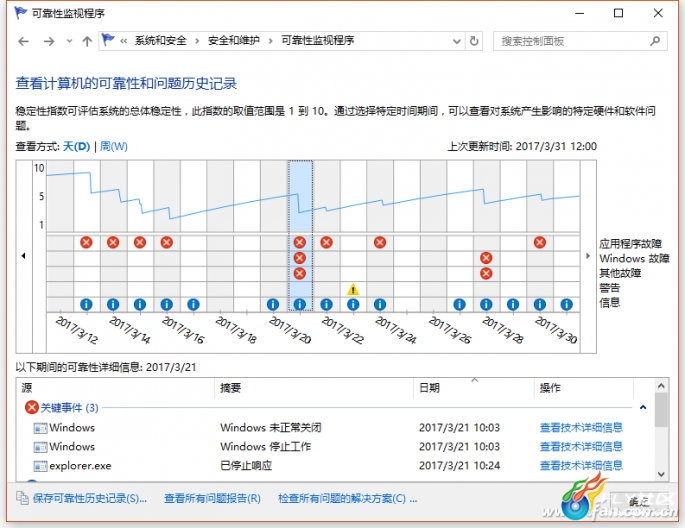This screenshot has height=528, width=685.
Task: Click details list scrollbar up arrow
Action: coord(661,386)
